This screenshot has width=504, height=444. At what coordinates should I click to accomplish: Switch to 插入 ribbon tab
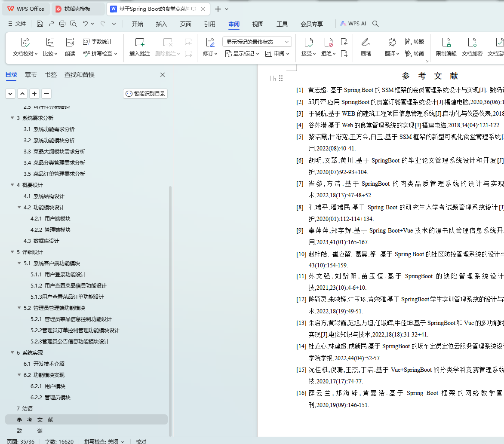tap(161, 24)
